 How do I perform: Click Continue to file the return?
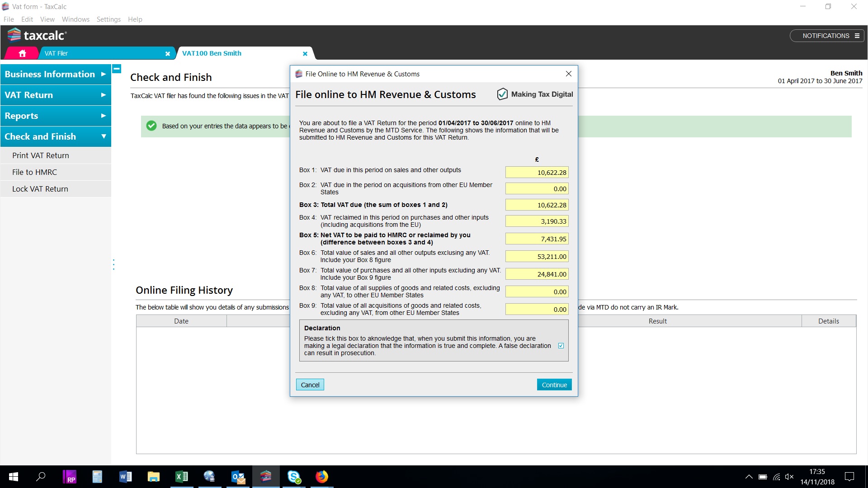[x=554, y=385]
